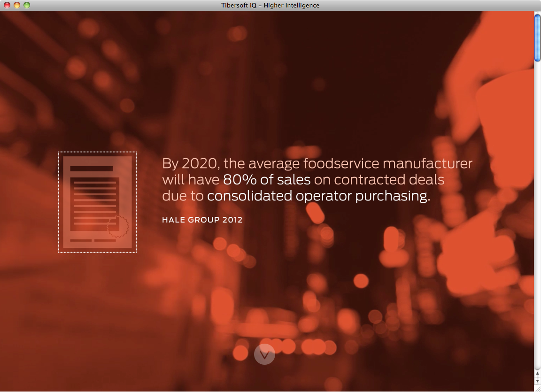This screenshot has width=541, height=392.
Task: Close the window with the red button
Action: pyautogui.click(x=7, y=5)
